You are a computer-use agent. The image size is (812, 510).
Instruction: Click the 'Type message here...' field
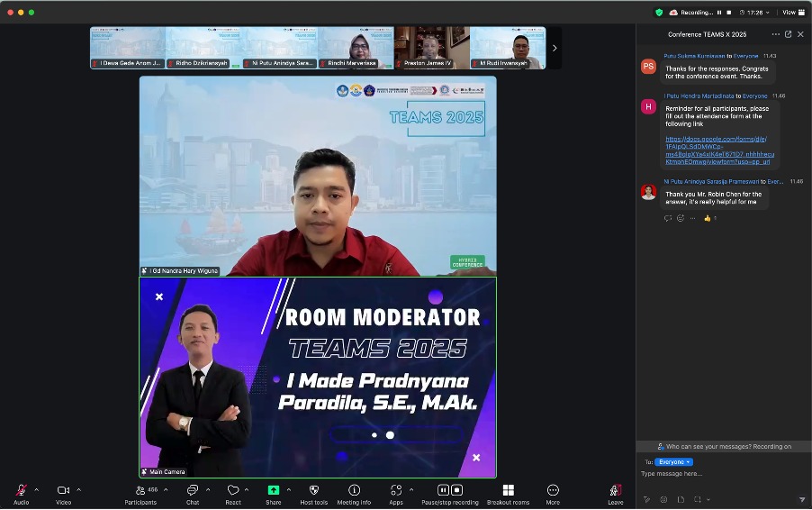[711, 474]
